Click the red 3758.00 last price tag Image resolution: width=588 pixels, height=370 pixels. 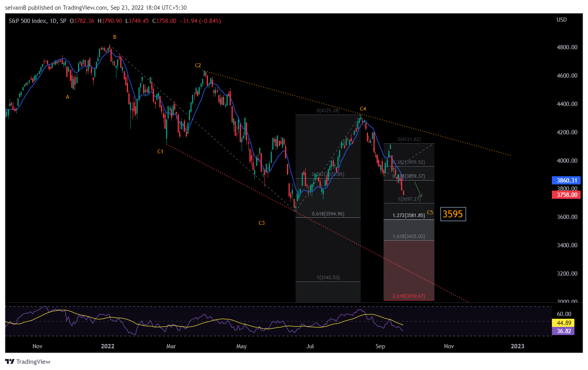[566, 195]
